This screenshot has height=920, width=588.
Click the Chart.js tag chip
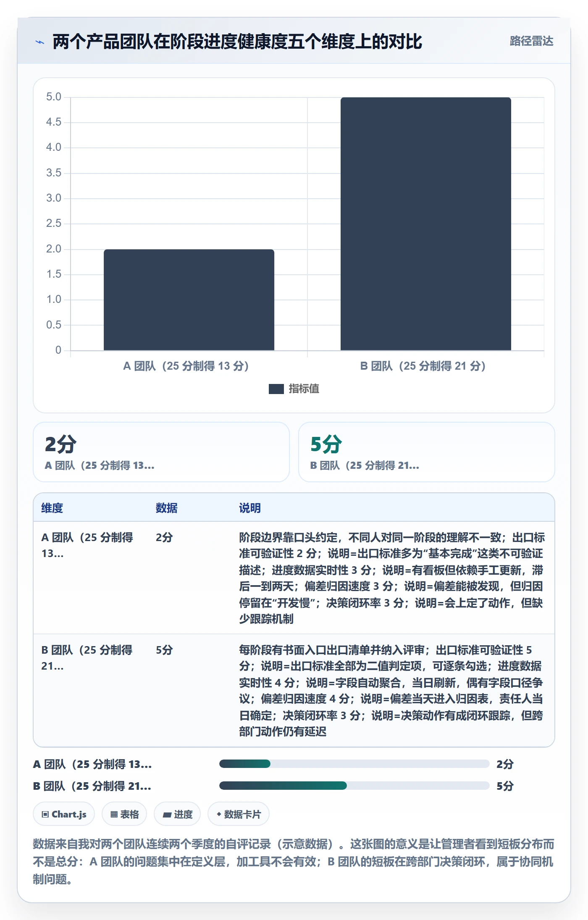pos(64,814)
